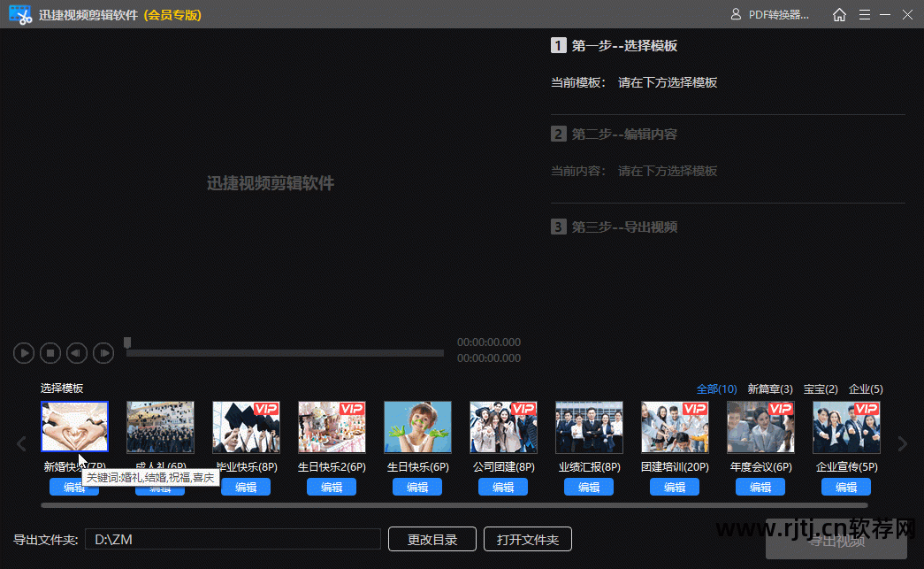
Task: Select the 公司团建(8P) template thumbnail
Action: 503,427
